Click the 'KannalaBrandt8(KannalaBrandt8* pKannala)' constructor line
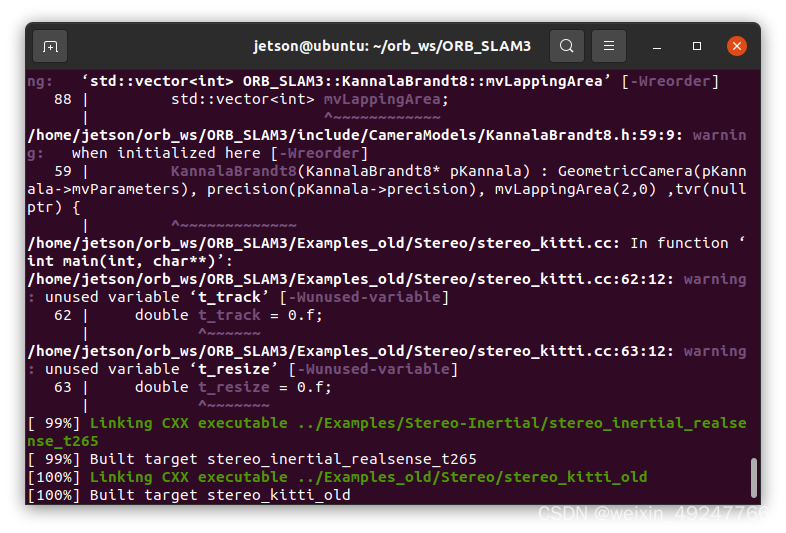Viewport: 786px width, 533px height. click(x=400, y=171)
